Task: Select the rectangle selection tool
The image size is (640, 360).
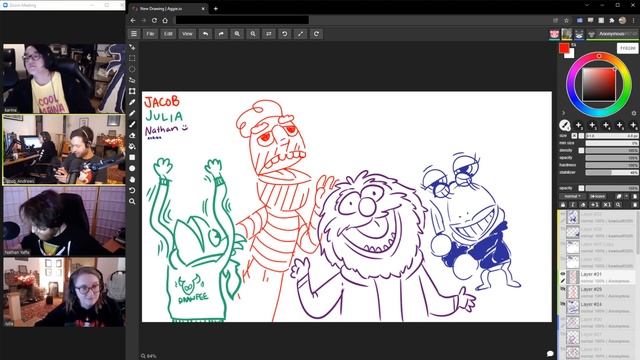Action: 132,58
